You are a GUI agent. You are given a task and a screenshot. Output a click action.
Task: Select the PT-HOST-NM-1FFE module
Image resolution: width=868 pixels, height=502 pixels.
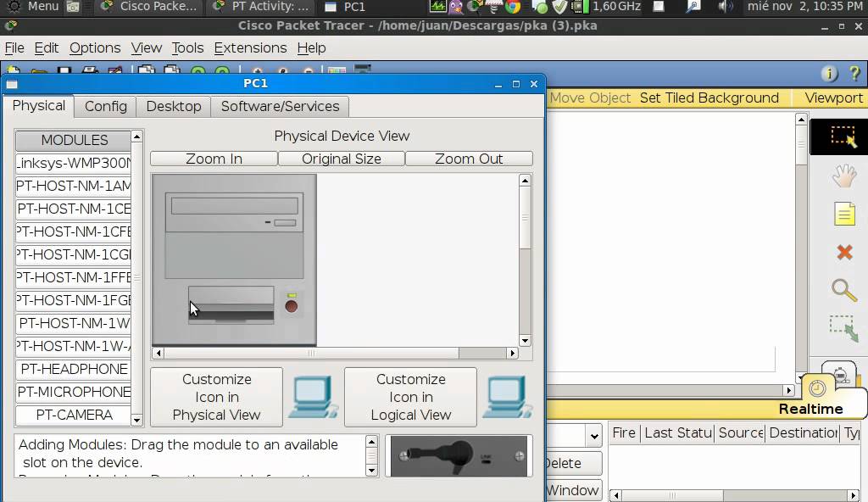pyautogui.click(x=74, y=277)
